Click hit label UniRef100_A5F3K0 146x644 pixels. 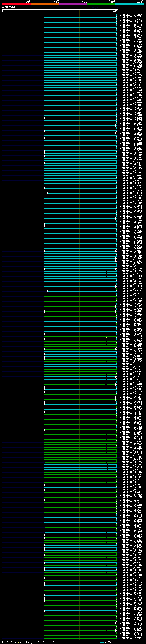point(131,550)
